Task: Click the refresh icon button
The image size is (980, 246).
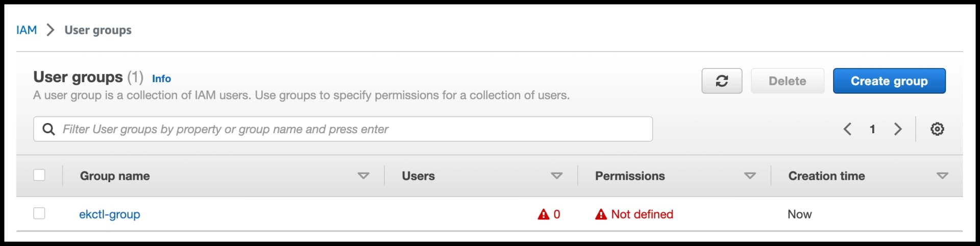Action: (x=722, y=81)
